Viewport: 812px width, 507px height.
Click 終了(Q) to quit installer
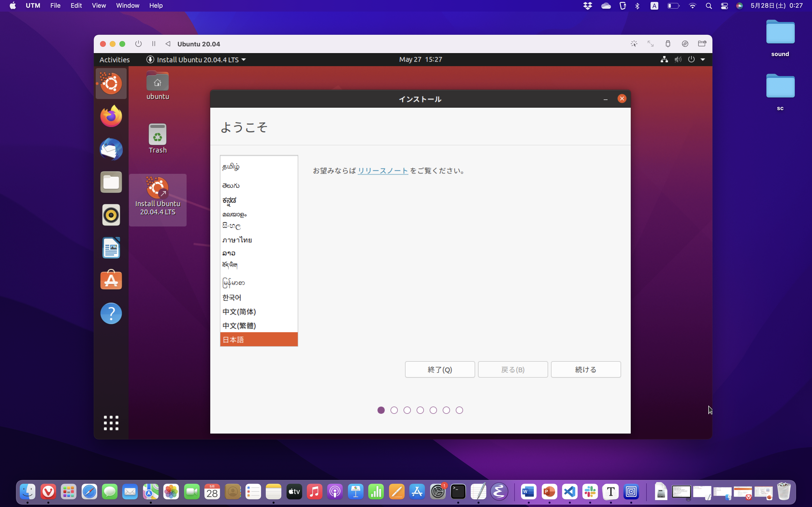439,369
